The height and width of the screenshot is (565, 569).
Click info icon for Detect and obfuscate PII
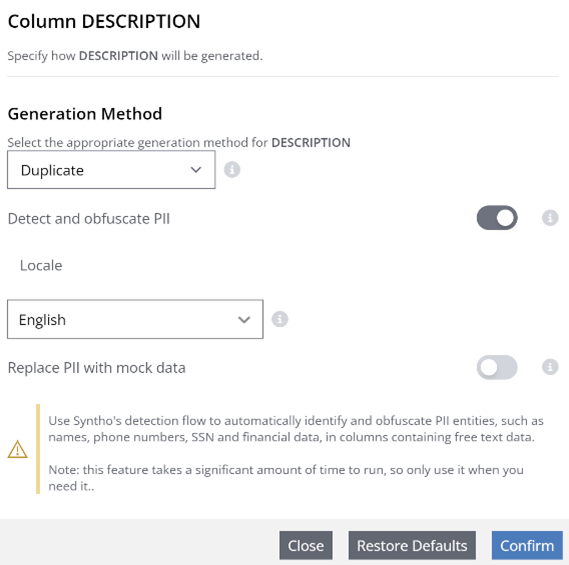coord(550,218)
